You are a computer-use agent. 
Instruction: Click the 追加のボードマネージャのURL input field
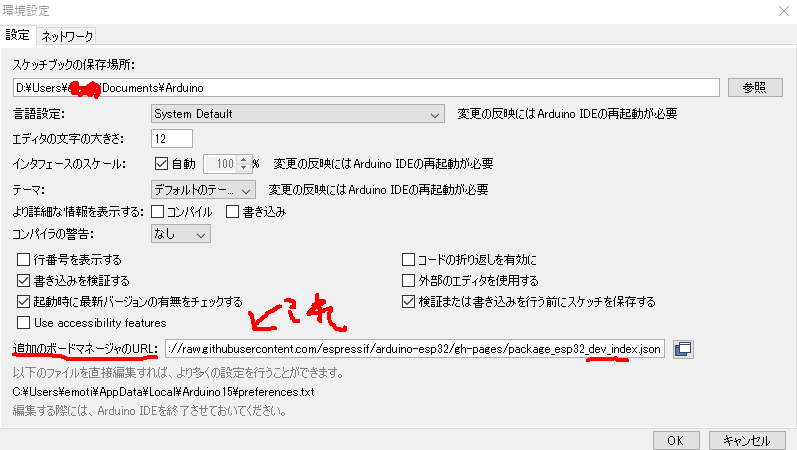pos(415,349)
